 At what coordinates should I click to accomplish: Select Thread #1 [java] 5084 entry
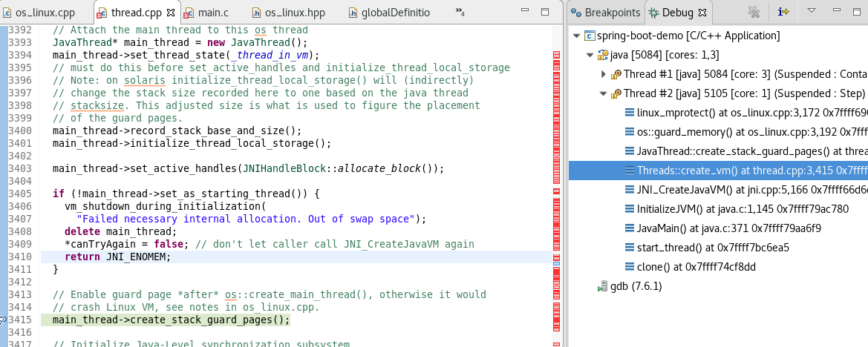point(745,74)
